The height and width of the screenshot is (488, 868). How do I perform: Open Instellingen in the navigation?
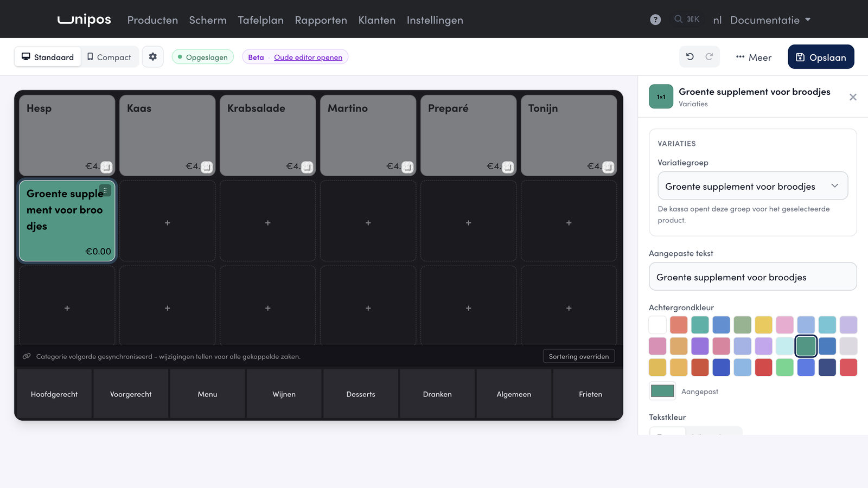[435, 20]
